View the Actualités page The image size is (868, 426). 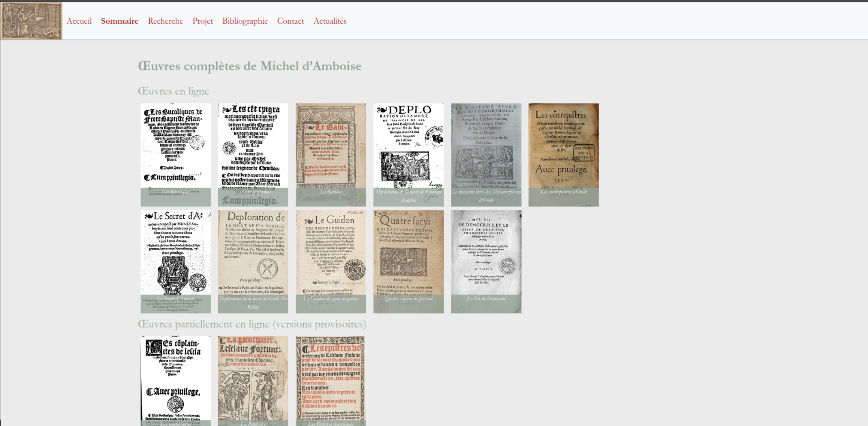click(330, 21)
